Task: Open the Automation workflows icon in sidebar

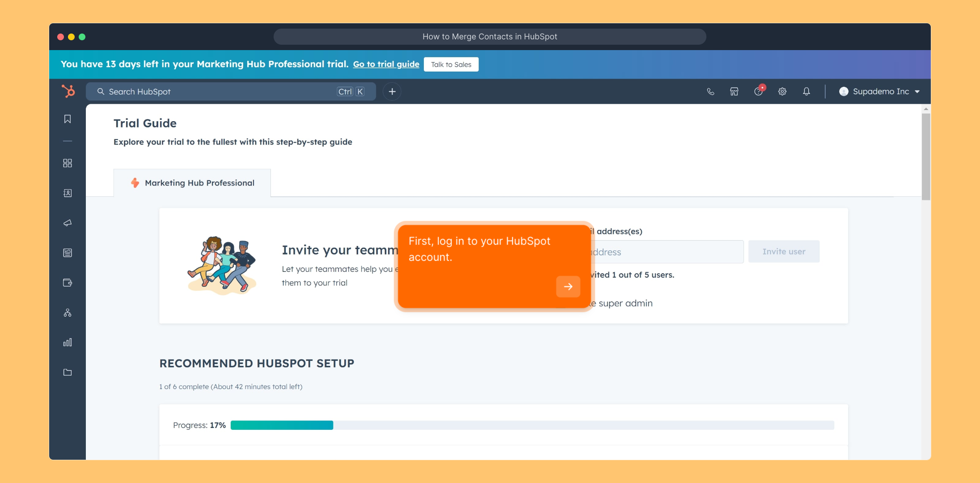Action: (68, 313)
